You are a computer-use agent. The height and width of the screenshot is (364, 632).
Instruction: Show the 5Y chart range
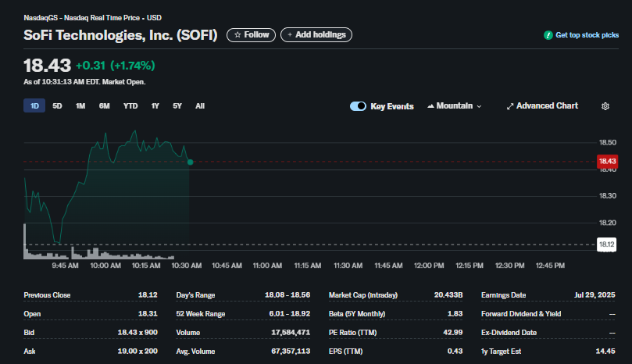(177, 105)
